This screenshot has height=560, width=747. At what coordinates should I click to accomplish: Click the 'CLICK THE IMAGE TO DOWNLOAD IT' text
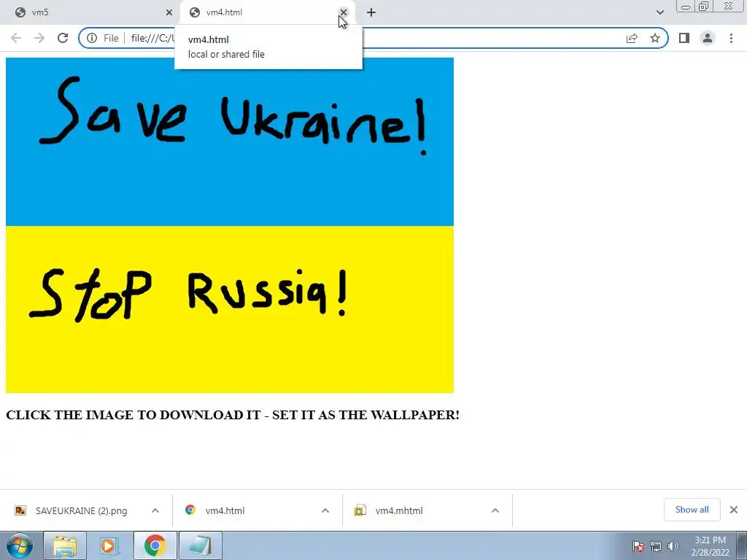click(133, 415)
